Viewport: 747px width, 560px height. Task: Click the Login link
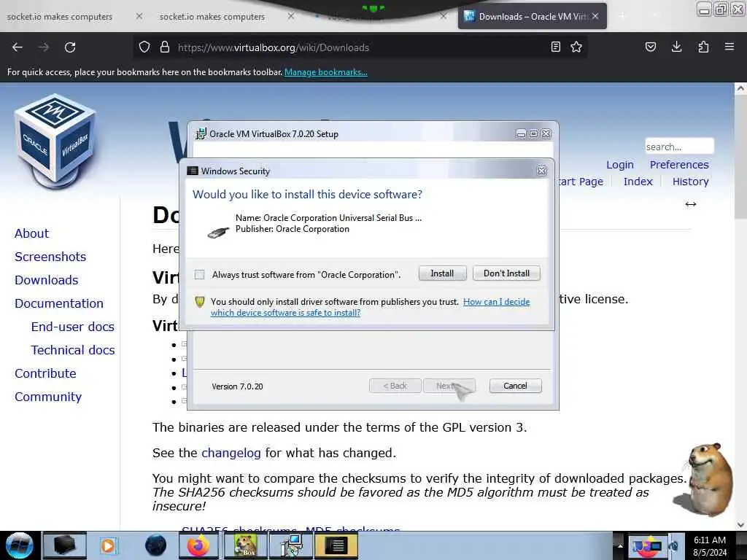[x=620, y=165]
